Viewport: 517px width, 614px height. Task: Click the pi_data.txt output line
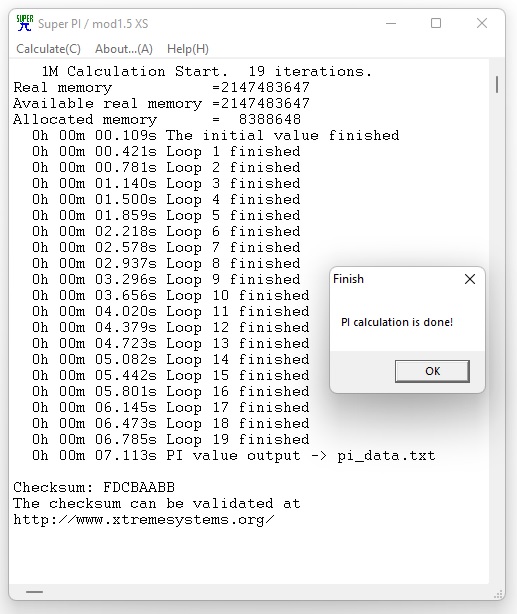pos(234,455)
